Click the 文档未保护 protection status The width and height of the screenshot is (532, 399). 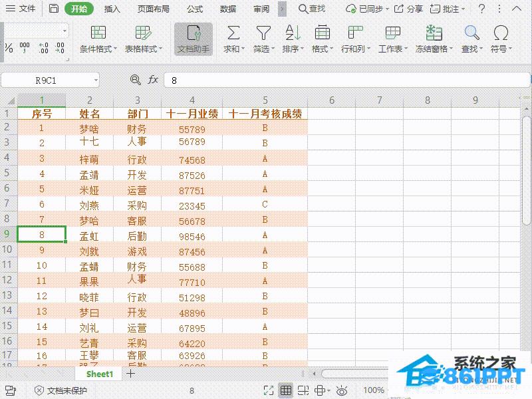coord(61,390)
